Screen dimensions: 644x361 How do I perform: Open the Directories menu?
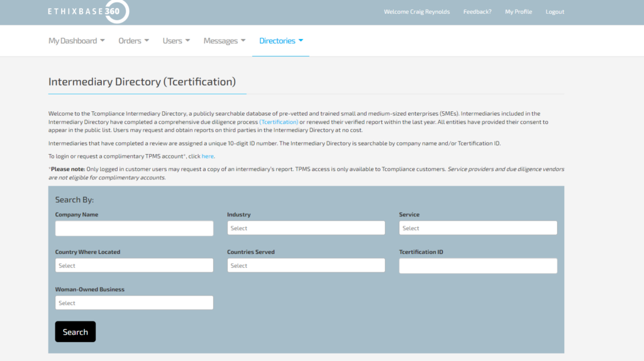[x=281, y=41]
